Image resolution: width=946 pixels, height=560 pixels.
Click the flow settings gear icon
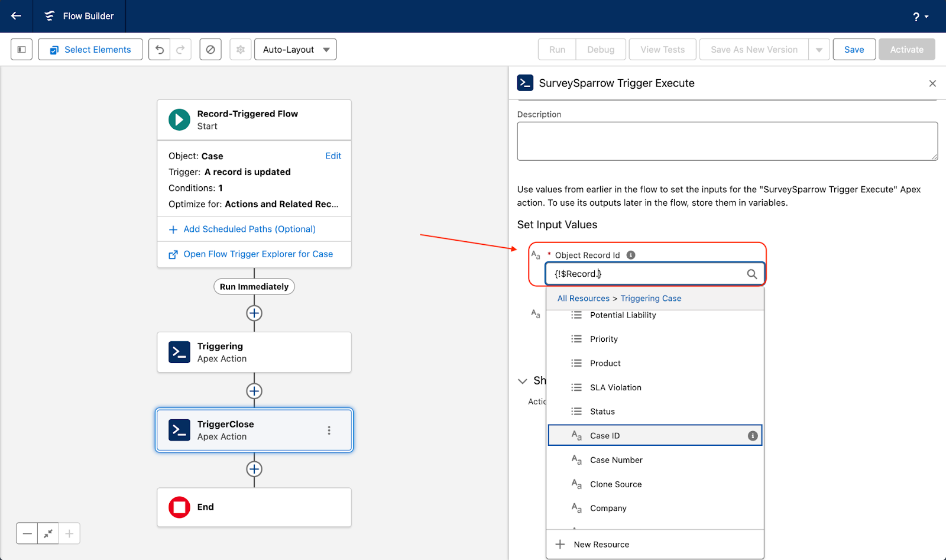241,50
